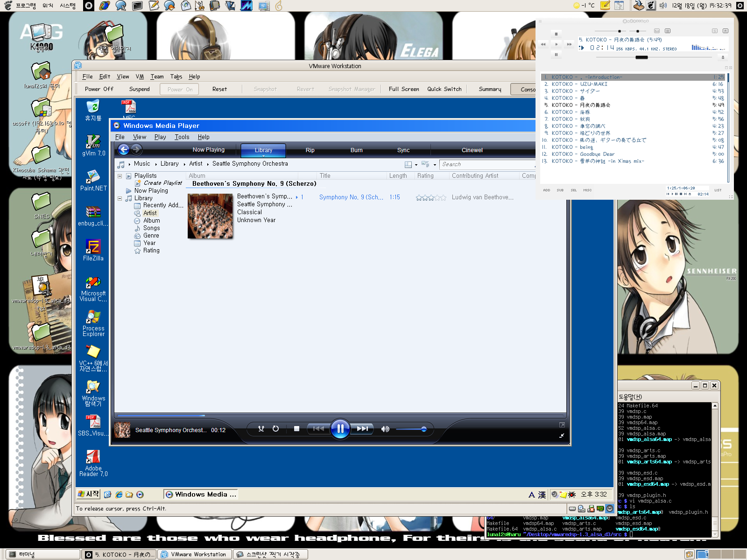This screenshot has height=560, width=747.
Task: Open the Burn tab
Action: pos(357,150)
